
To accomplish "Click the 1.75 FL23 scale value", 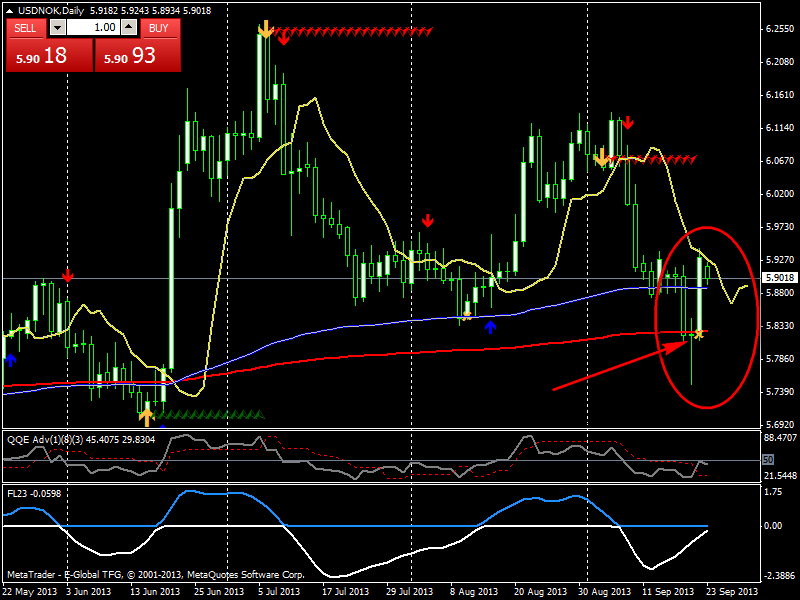I will pos(773,492).
